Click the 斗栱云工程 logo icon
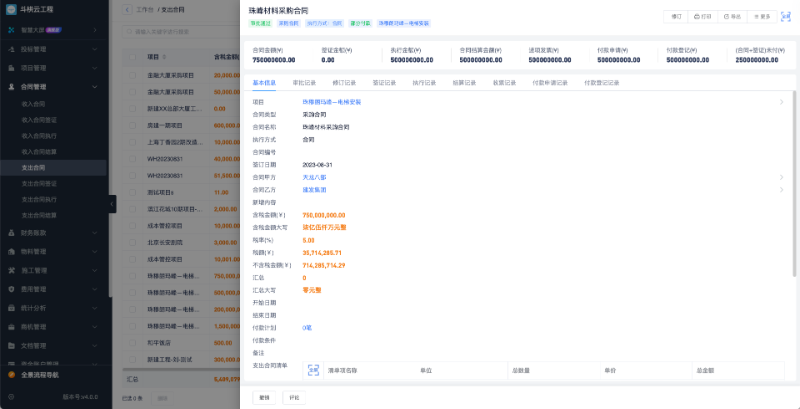Image resolution: width=800 pixels, height=409 pixels. (x=10, y=10)
